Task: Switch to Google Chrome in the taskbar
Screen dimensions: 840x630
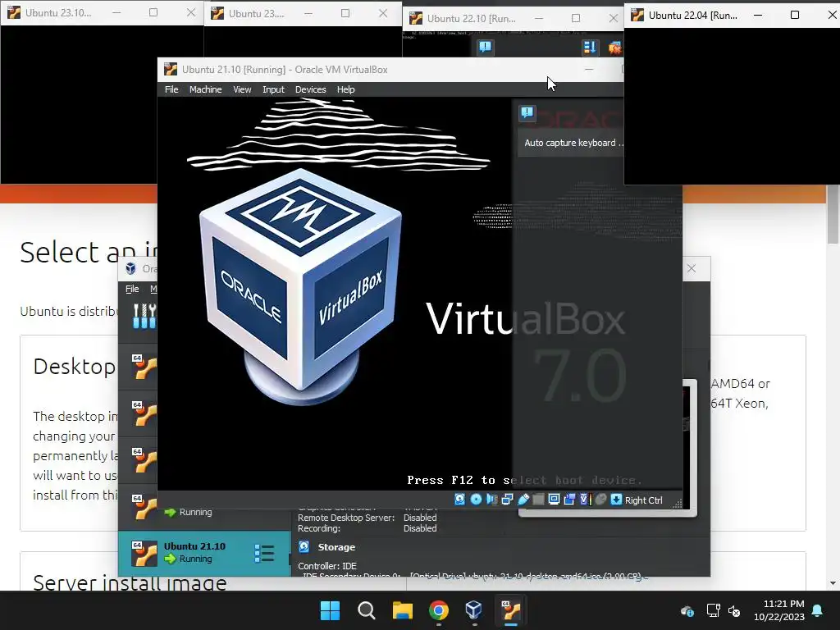Action: (438, 610)
